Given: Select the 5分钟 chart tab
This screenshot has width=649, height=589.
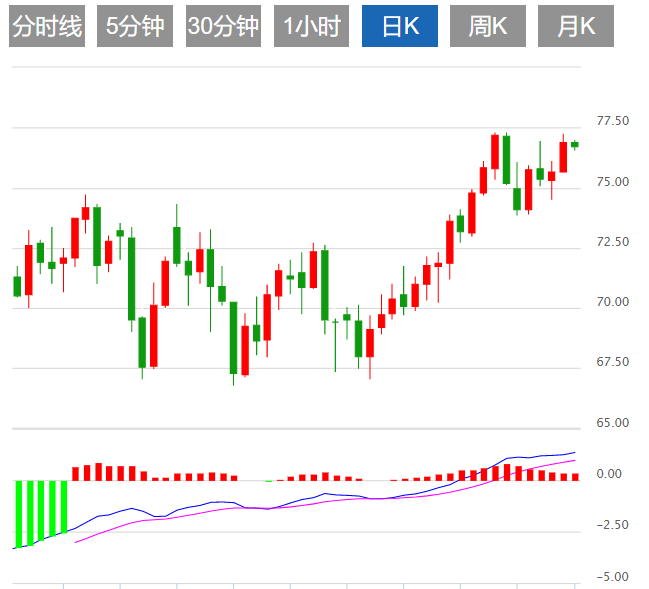Looking at the screenshot, I should pos(135,27).
